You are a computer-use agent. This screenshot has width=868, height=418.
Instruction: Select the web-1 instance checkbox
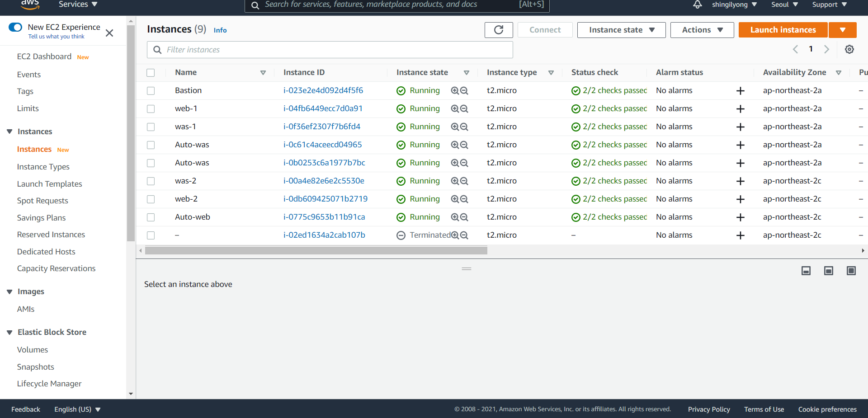151,109
